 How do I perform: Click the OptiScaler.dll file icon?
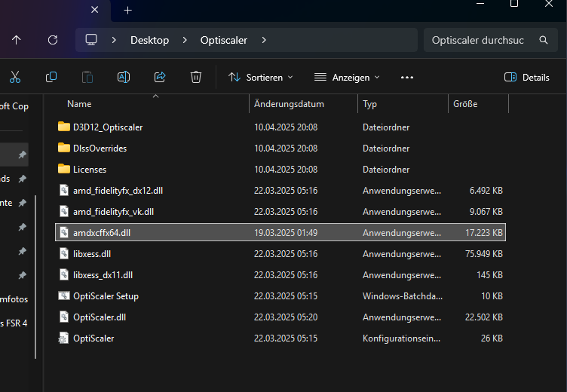tap(64, 317)
